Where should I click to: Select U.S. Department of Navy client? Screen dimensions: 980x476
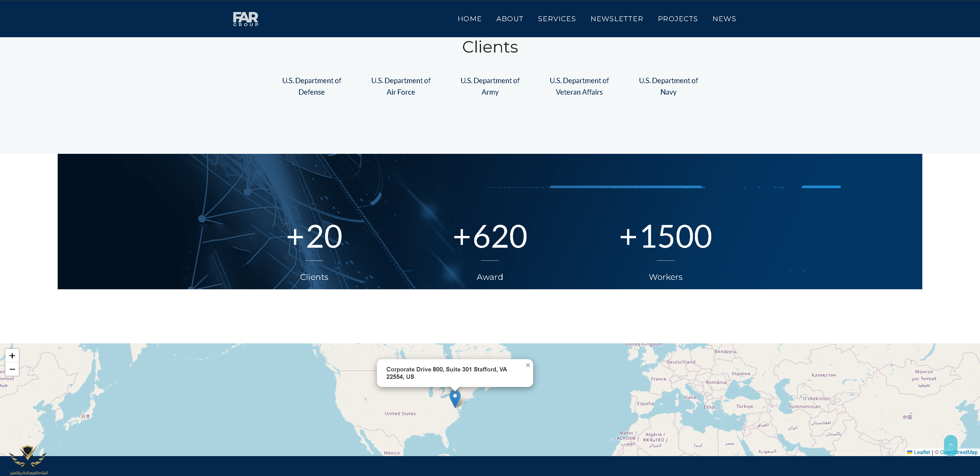668,86
